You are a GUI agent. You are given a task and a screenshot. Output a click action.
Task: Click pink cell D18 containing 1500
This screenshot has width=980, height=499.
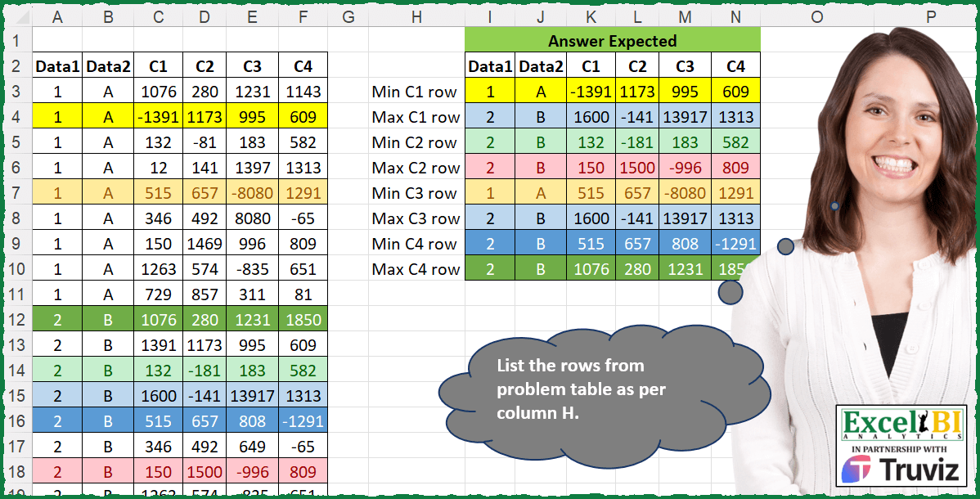click(205, 471)
